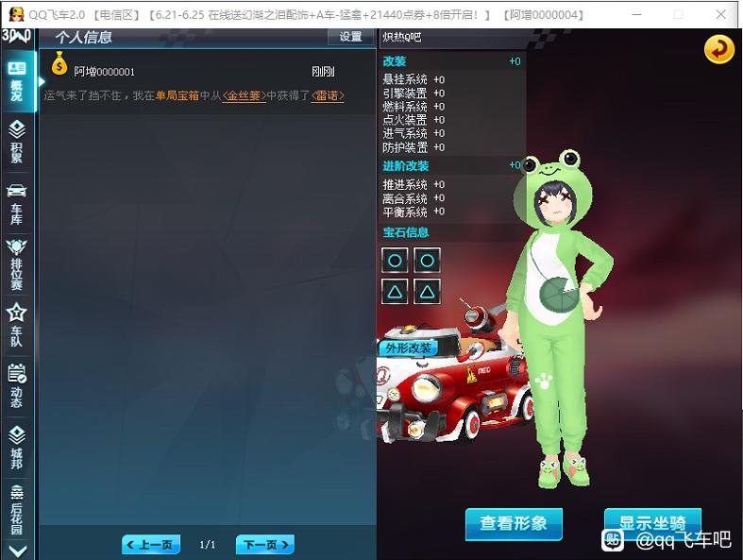Image resolution: width=743 pixels, height=560 pixels.
Task: Select the second circle gem slot
Action: [x=428, y=260]
